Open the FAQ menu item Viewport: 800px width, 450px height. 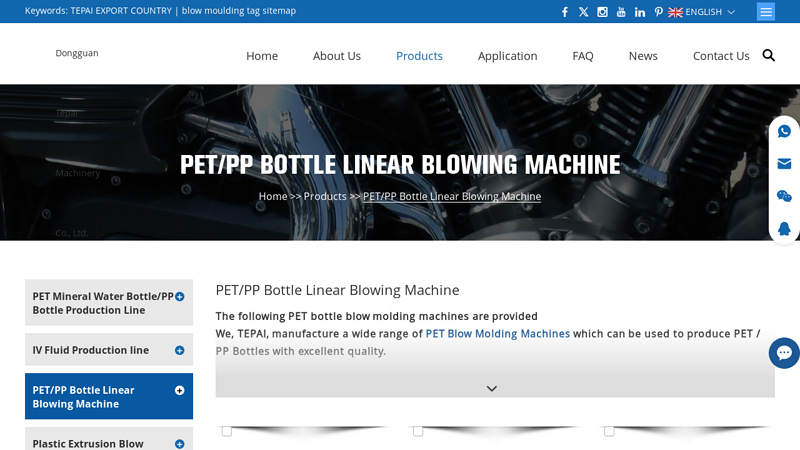coord(583,56)
